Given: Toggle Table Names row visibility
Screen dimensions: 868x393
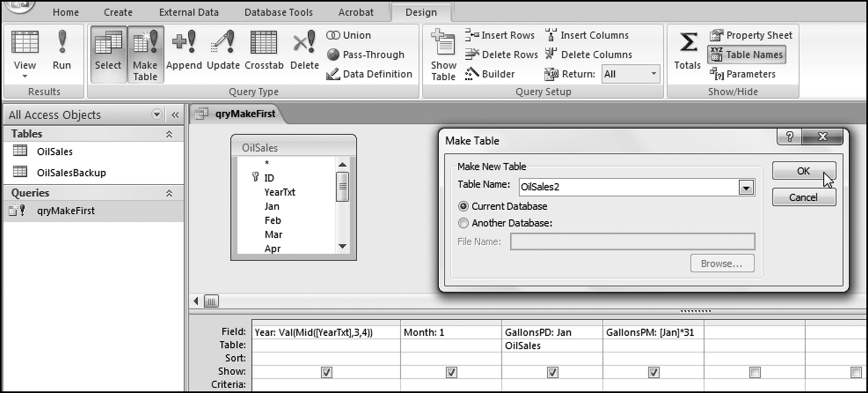Looking at the screenshot, I should coord(746,55).
